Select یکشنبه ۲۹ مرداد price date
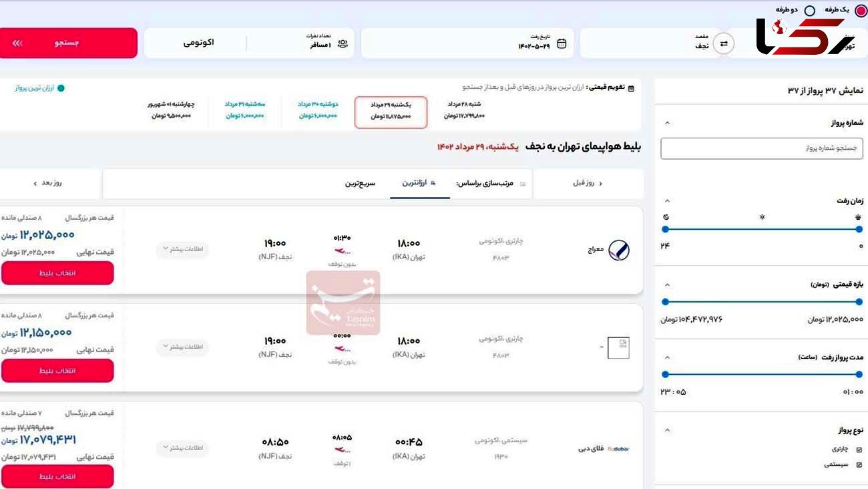Screen dimensions: 868x489 [x=391, y=112]
